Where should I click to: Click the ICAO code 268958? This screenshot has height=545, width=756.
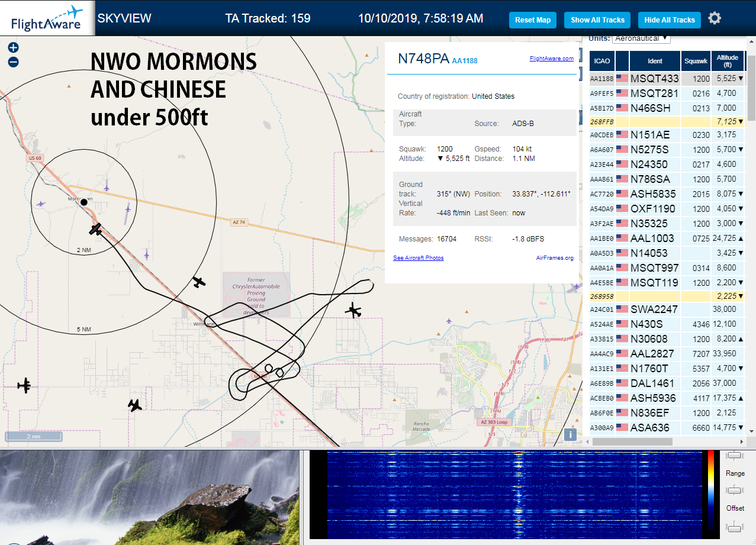602,296
